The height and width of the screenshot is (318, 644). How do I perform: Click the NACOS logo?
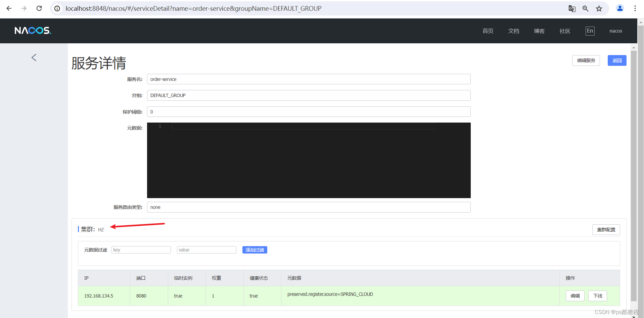(x=33, y=31)
